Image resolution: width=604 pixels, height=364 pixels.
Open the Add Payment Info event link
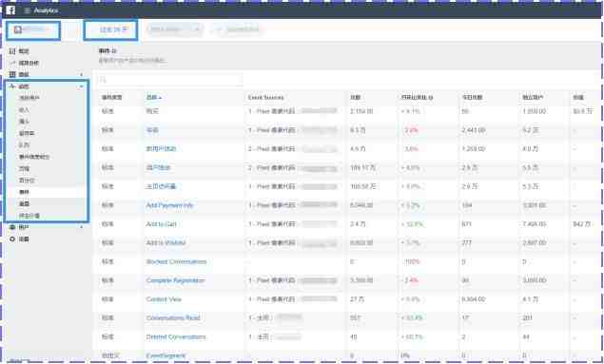[169, 205]
